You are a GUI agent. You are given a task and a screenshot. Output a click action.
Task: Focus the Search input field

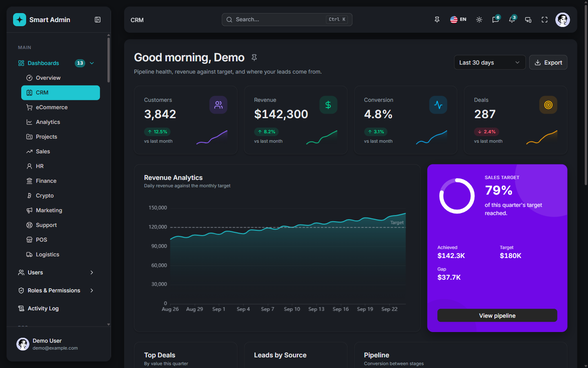click(x=287, y=20)
